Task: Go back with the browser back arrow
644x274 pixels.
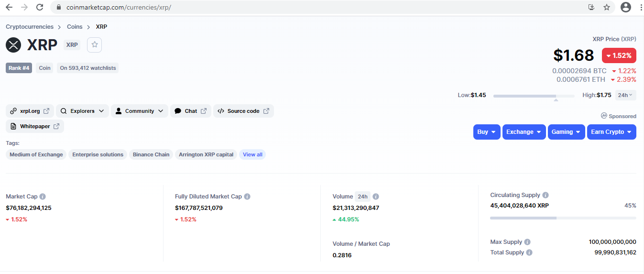Action: point(9,7)
